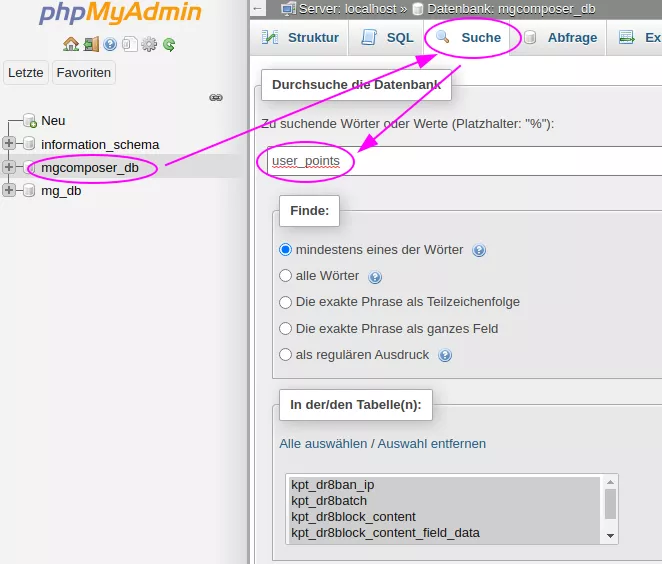Viewport: 662px width, 564px height.
Task: Select kpt_dr8block_content_field_data in table list
Action: click(444, 533)
